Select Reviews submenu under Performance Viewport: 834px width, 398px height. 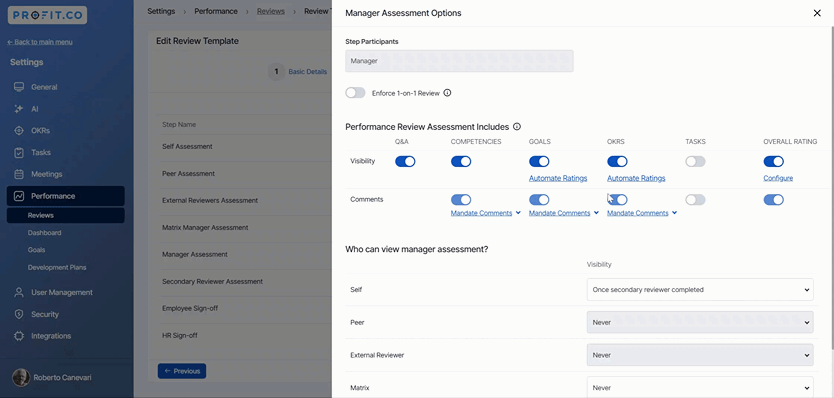[65, 215]
